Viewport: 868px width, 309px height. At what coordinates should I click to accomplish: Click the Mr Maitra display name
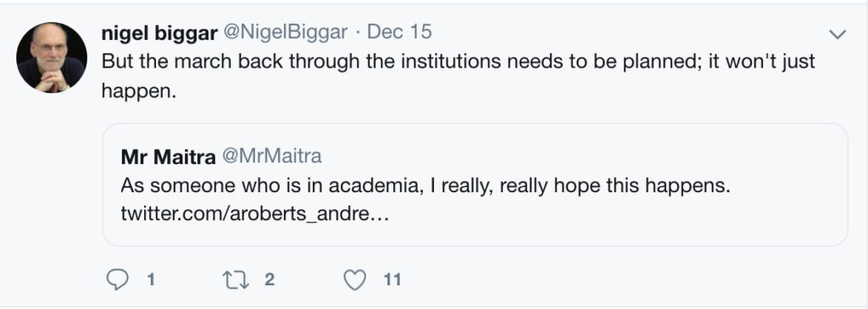(x=169, y=157)
